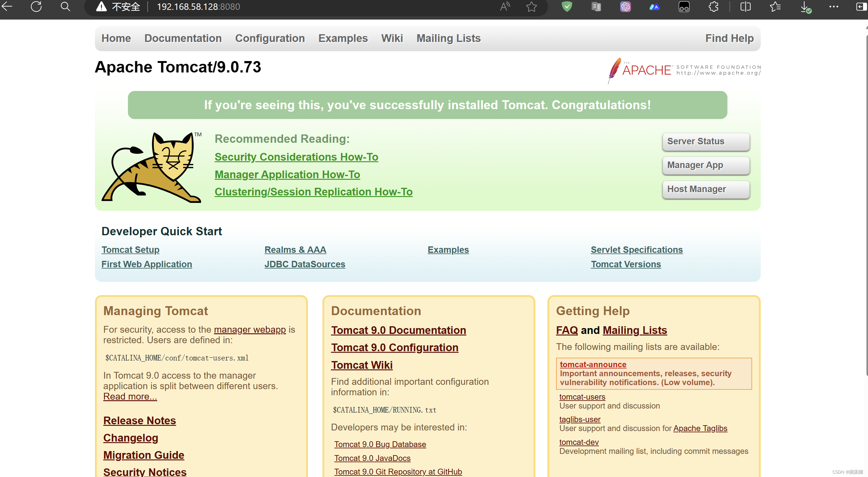Open the Release Notes link
The width and height of the screenshot is (868, 477).
click(x=140, y=420)
